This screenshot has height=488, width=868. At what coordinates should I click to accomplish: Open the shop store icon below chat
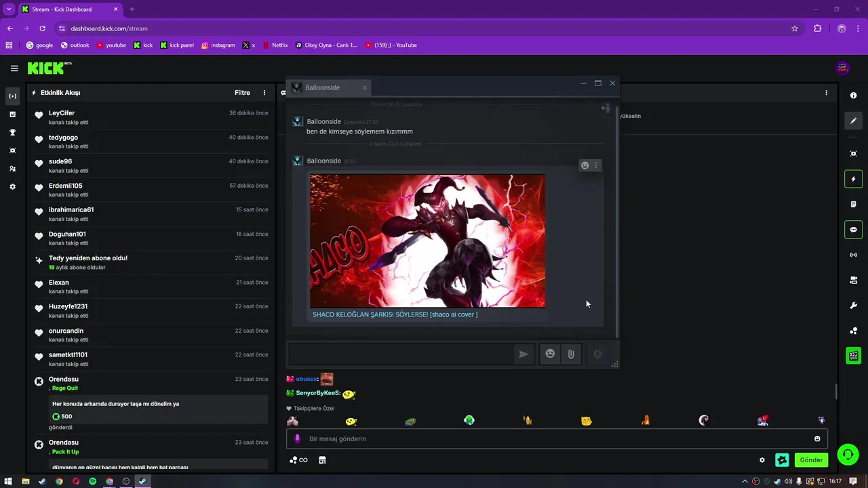click(x=322, y=460)
